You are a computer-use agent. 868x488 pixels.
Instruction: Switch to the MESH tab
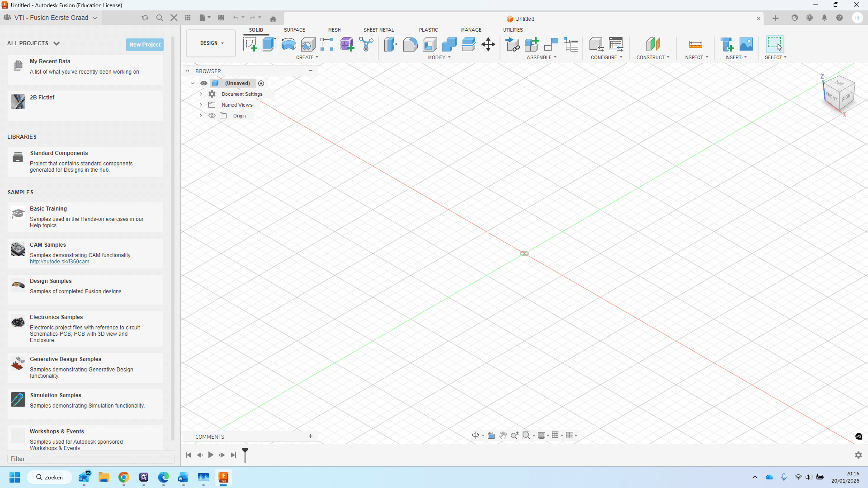tap(334, 30)
